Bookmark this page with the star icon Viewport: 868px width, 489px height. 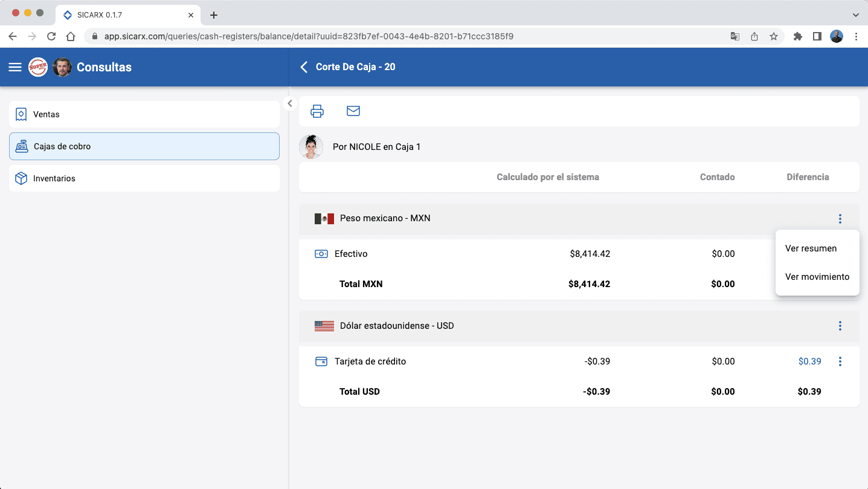coord(773,36)
